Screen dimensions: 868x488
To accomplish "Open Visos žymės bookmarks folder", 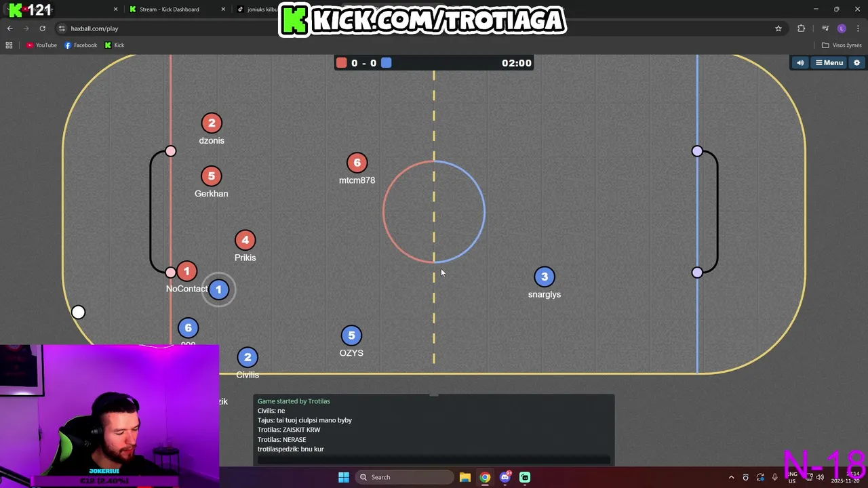I will tap(842, 45).
